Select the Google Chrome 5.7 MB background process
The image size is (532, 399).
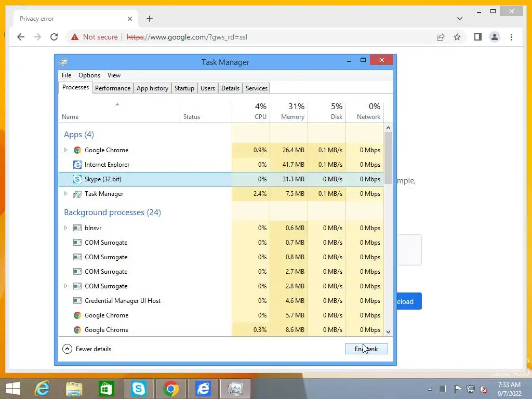pos(221,315)
